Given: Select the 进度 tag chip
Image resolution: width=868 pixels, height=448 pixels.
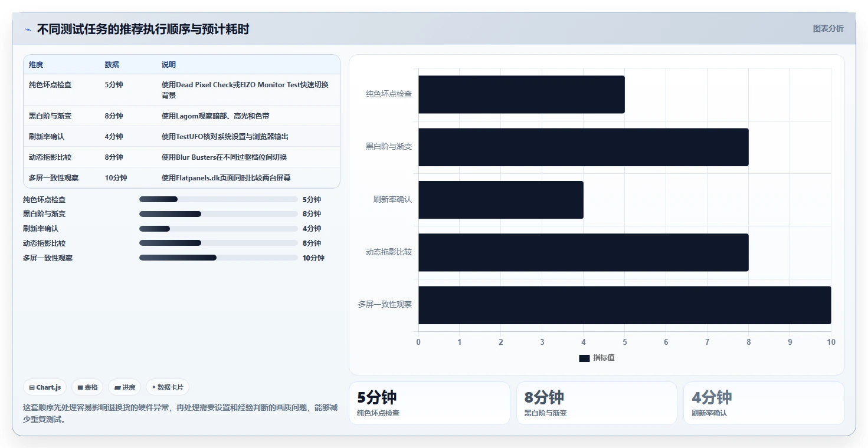Looking at the screenshot, I should point(125,387).
